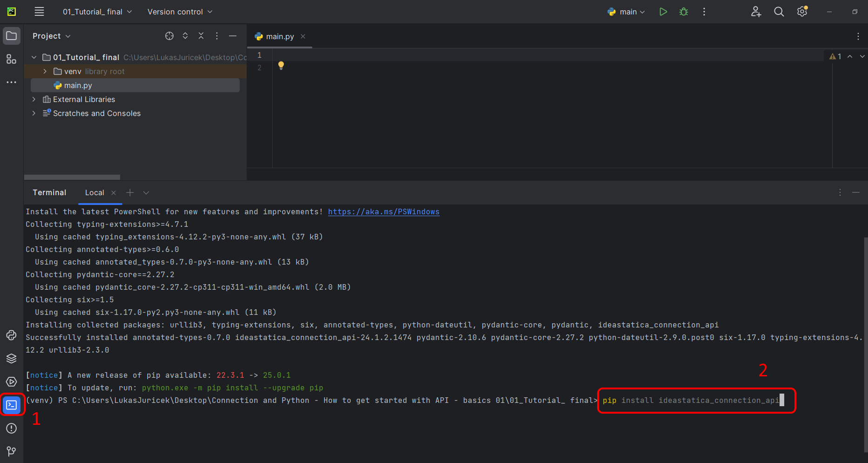Collapse All items in the Project tree

click(201, 36)
